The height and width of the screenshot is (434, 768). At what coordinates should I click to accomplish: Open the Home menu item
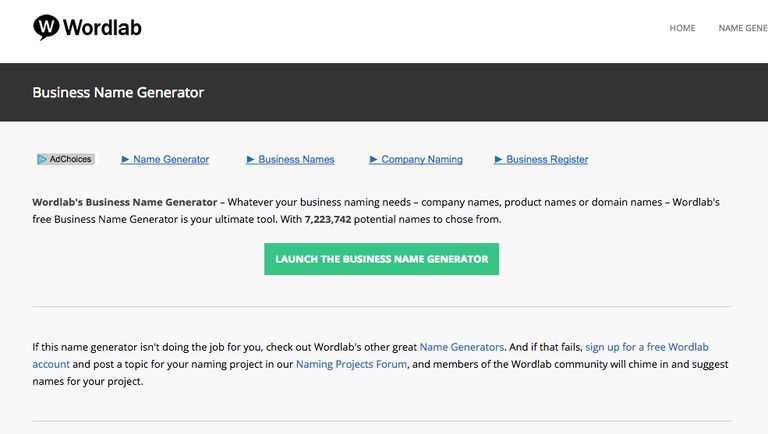682,28
